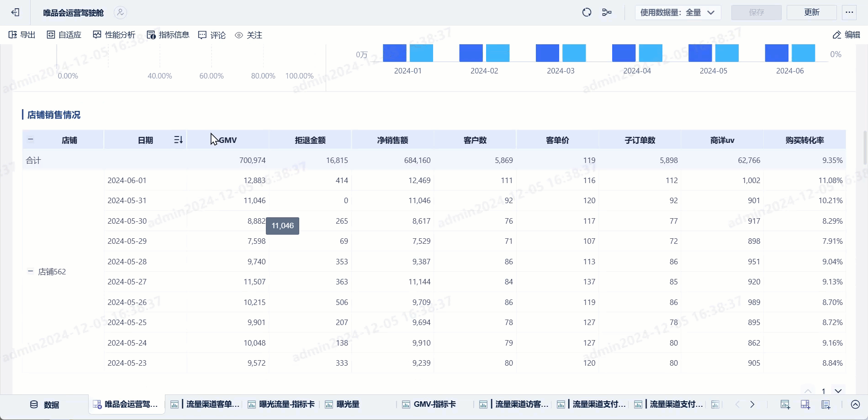The height and width of the screenshot is (420, 868).
Task: Click the refresh icon in top bar
Action: (x=587, y=12)
